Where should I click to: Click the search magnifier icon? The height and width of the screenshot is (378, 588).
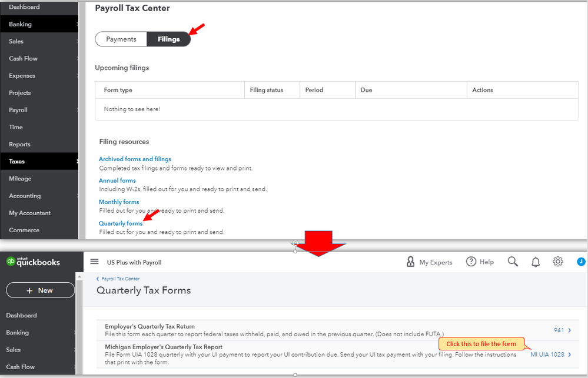click(x=513, y=262)
